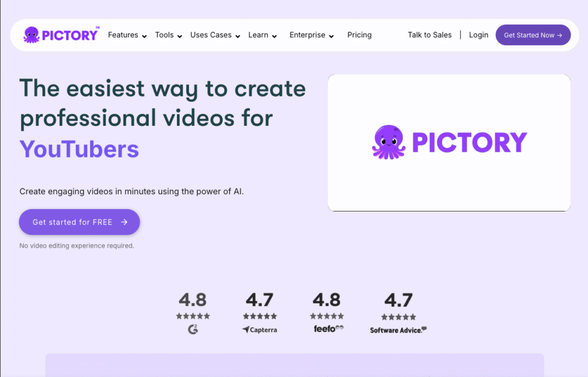Click the G2 logo icon
The width and height of the screenshot is (588, 377).
(193, 329)
